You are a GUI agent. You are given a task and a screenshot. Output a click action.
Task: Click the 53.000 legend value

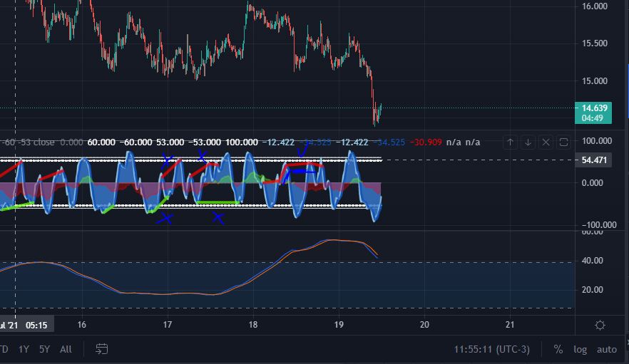pyautogui.click(x=170, y=142)
